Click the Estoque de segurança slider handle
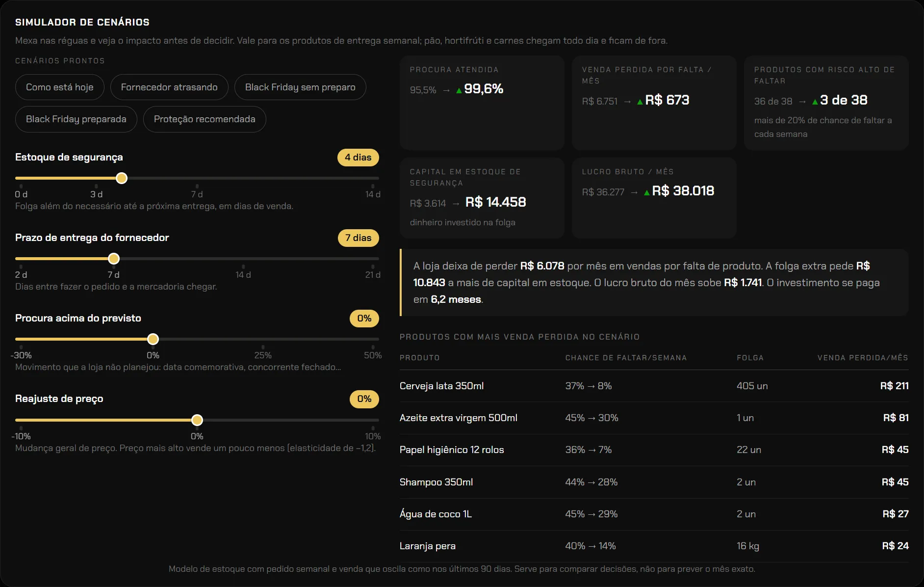 point(122,178)
